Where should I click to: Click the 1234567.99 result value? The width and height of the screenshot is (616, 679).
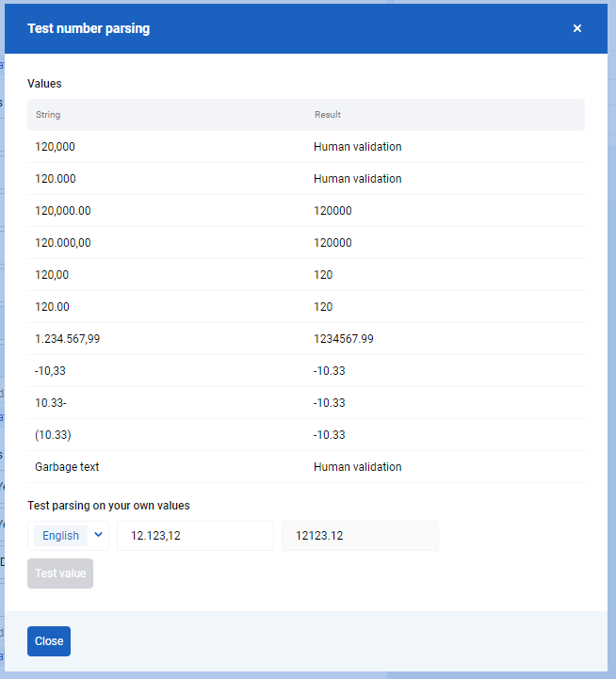pyautogui.click(x=344, y=339)
